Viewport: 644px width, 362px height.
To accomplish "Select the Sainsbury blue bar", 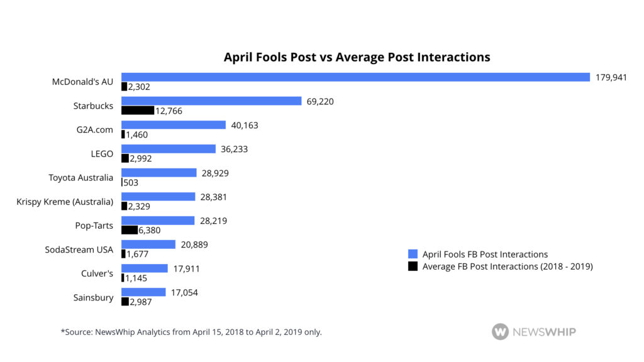I will 143,292.
